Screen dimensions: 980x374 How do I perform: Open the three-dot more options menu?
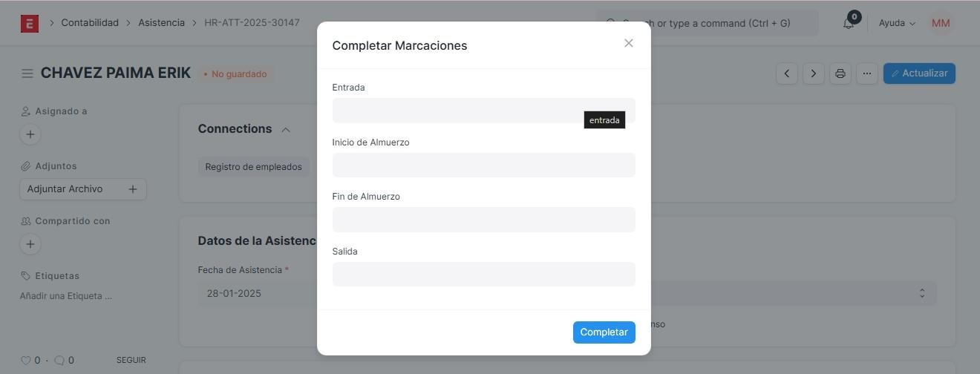click(867, 73)
